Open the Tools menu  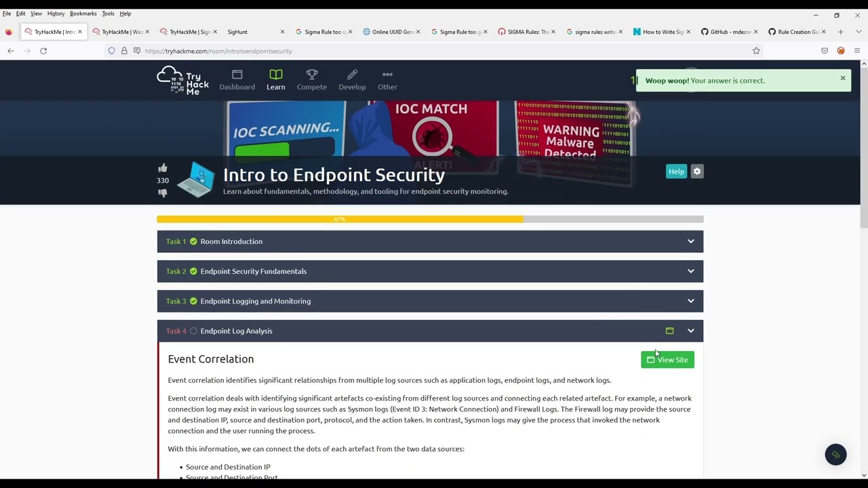pos(108,14)
